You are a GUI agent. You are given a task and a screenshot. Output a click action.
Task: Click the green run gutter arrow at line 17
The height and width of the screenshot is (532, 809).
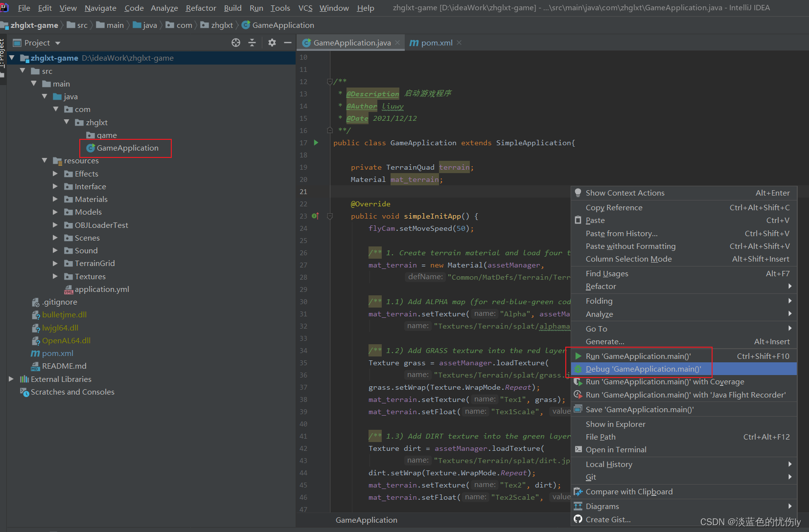pos(316,143)
